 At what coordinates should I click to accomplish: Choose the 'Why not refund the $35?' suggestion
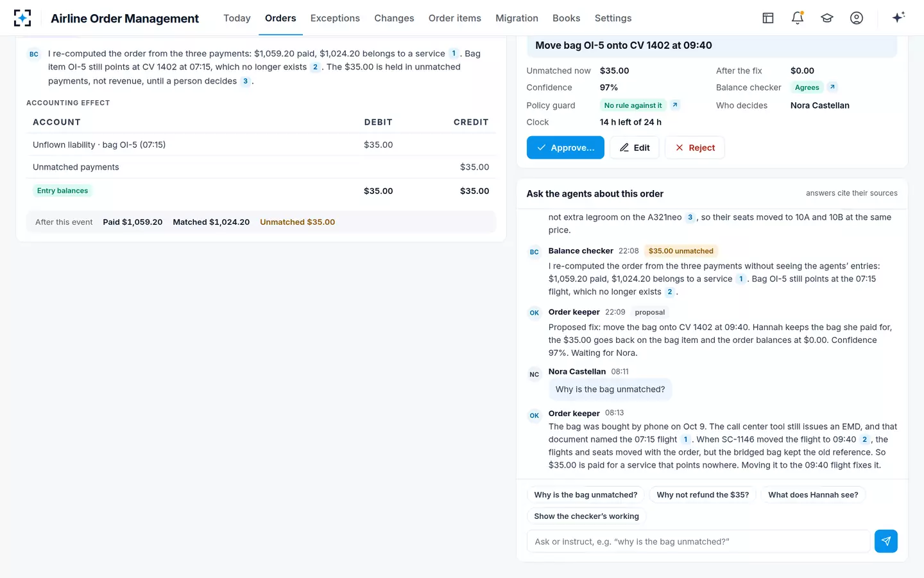click(703, 495)
